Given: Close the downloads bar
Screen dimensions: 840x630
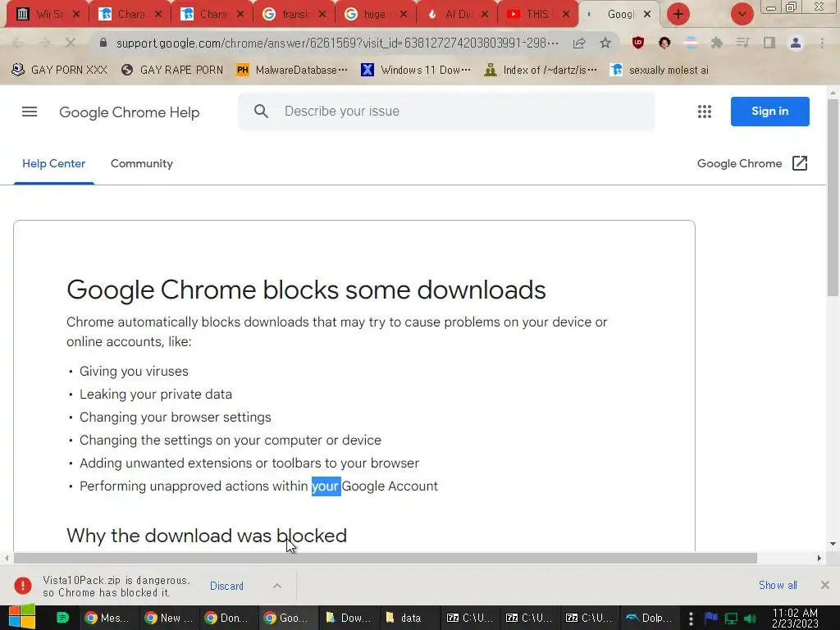Looking at the screenshot, I should 825,585.
